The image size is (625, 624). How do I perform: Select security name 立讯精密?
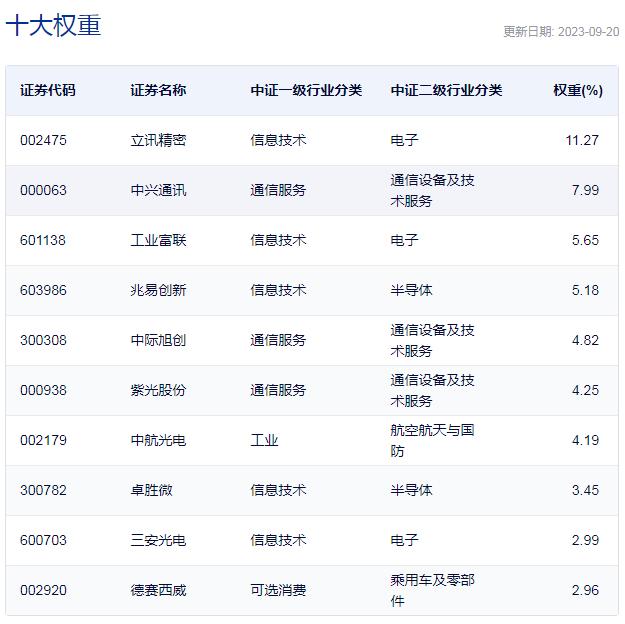[158, 140]
